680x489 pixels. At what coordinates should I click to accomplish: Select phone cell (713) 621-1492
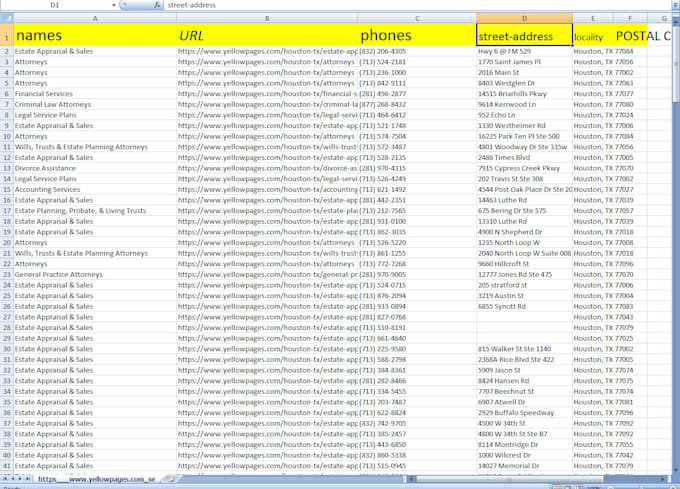[417, 189]
